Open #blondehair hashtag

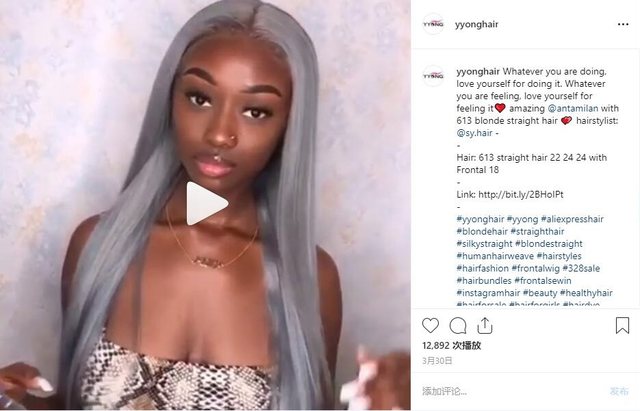(482, 231)
